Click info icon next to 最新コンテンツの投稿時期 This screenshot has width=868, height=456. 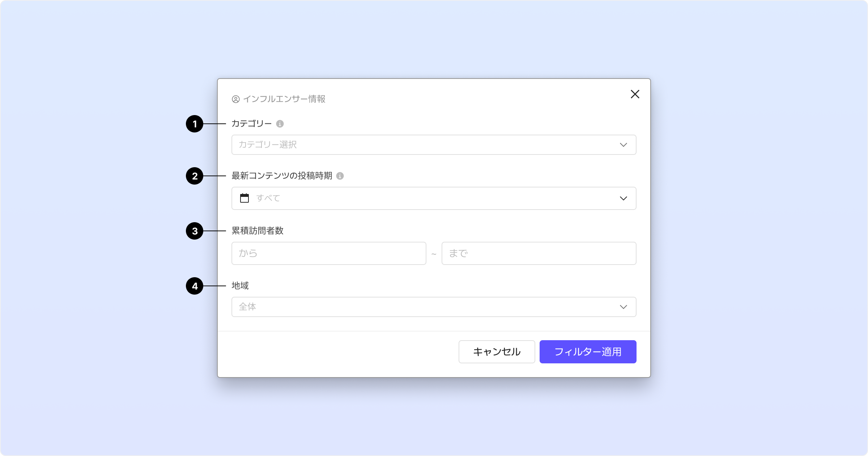pyautogui.click(x=340, y=176)
